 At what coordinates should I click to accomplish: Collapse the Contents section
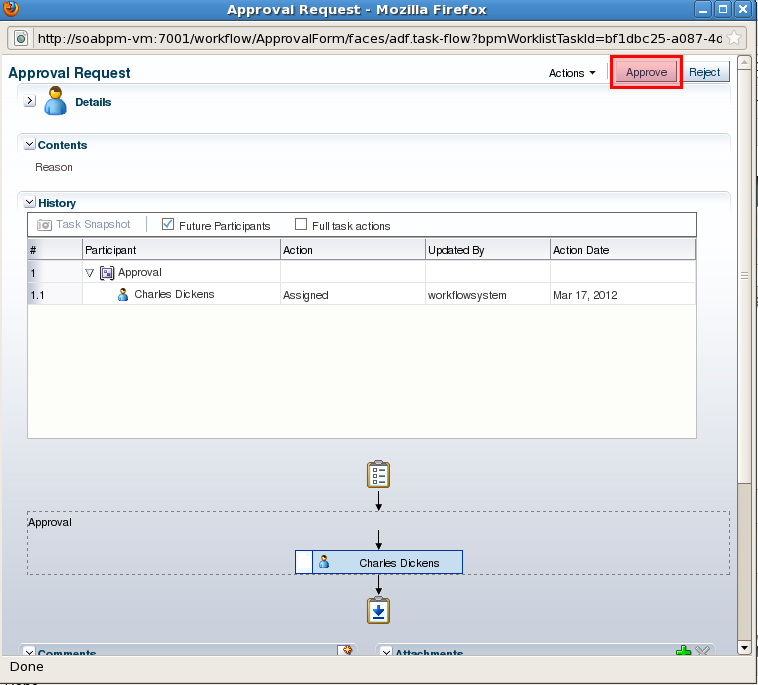click(x=29, y=144)
